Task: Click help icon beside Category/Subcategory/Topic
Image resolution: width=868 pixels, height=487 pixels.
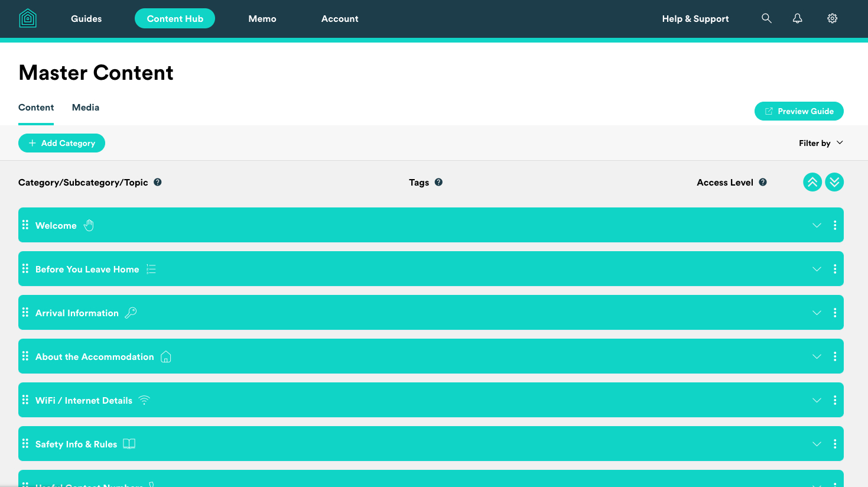Action: (158, 182)
